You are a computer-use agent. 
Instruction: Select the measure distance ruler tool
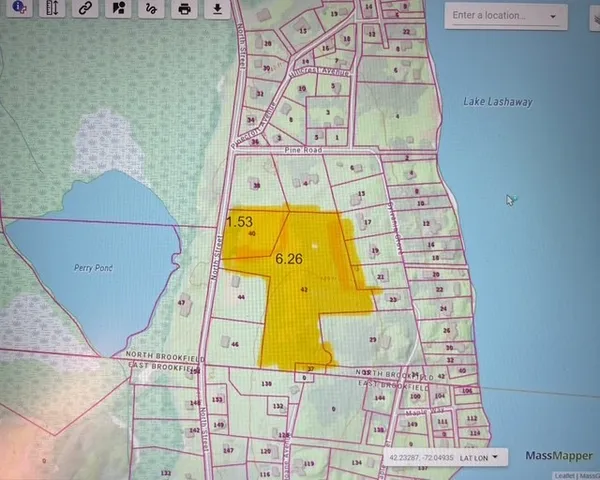(52, 9)
